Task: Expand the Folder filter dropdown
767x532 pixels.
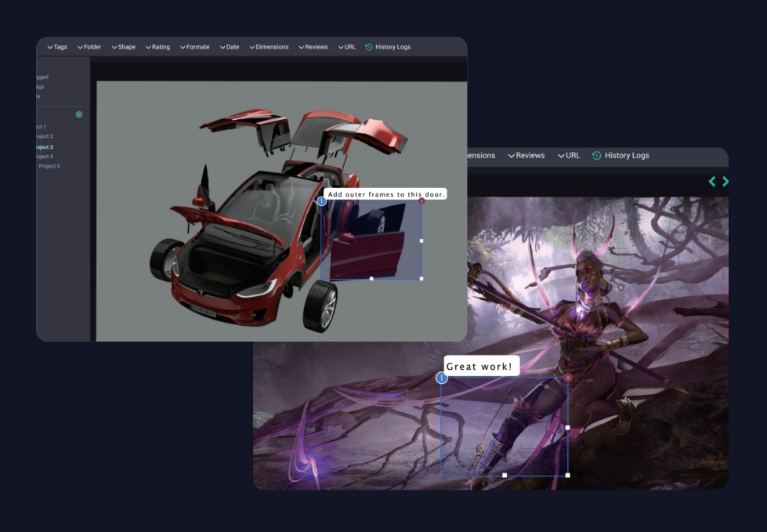Action: tap(89, 47)
